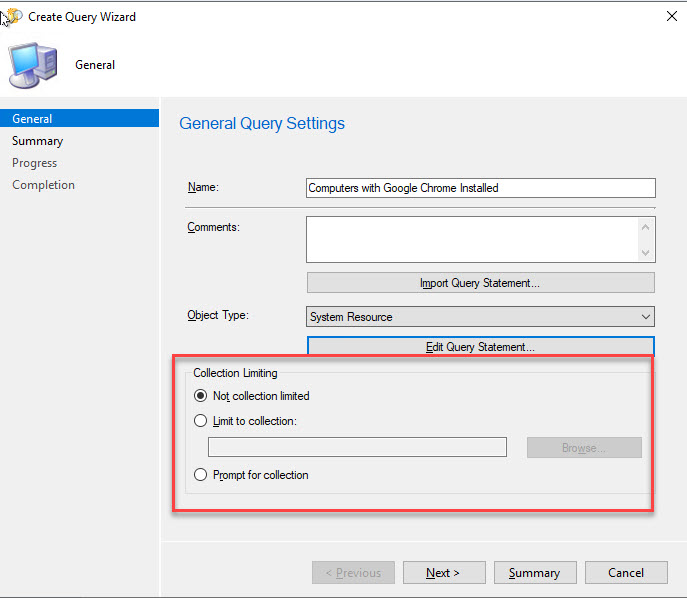Click the wizard icon in title bar
Viewport: 687px width, 598px height.
[13, 16]
